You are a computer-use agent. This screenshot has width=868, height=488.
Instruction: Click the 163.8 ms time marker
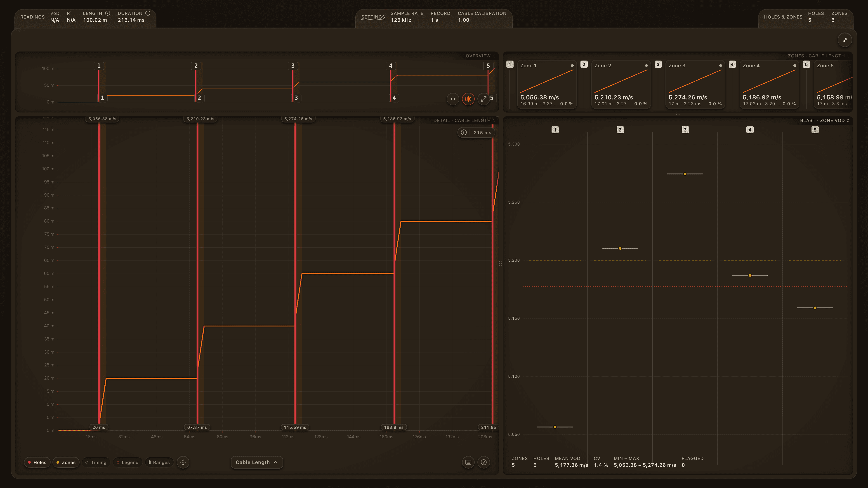tap(394, 427)
